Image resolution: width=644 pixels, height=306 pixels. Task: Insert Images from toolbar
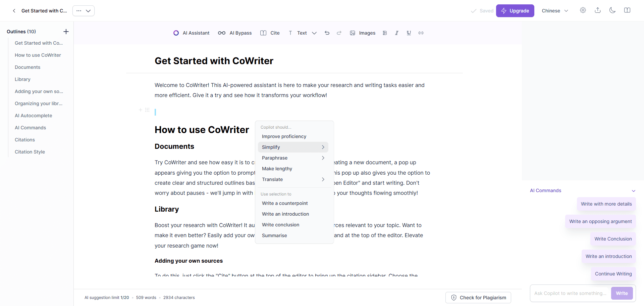point(363,33)
